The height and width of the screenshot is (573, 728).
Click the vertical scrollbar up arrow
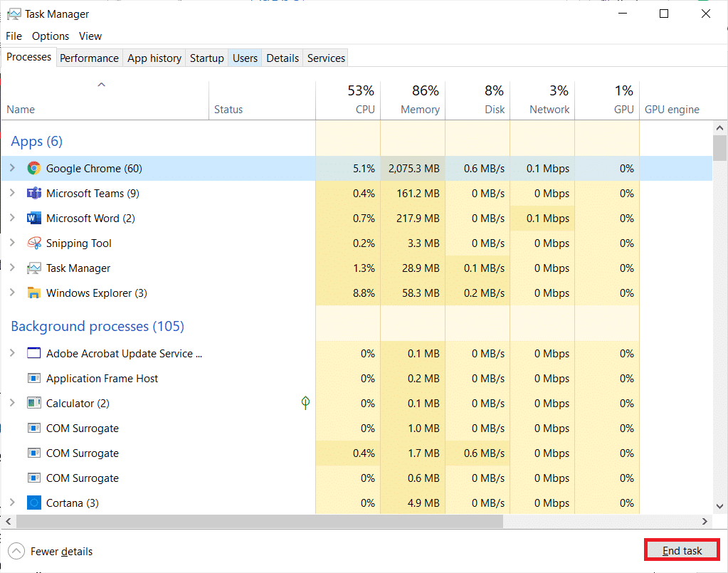pyautogui.click(x=719, y=127)
